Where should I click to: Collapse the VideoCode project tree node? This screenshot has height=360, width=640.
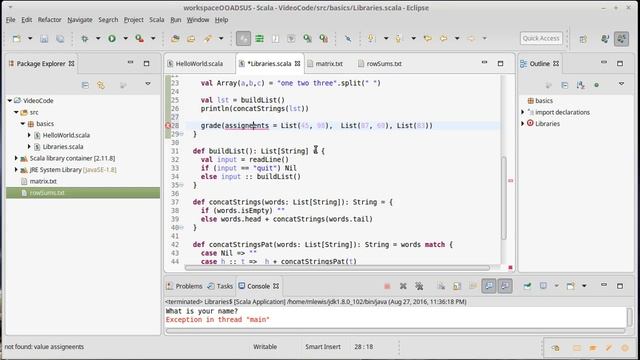coord(9,100)
